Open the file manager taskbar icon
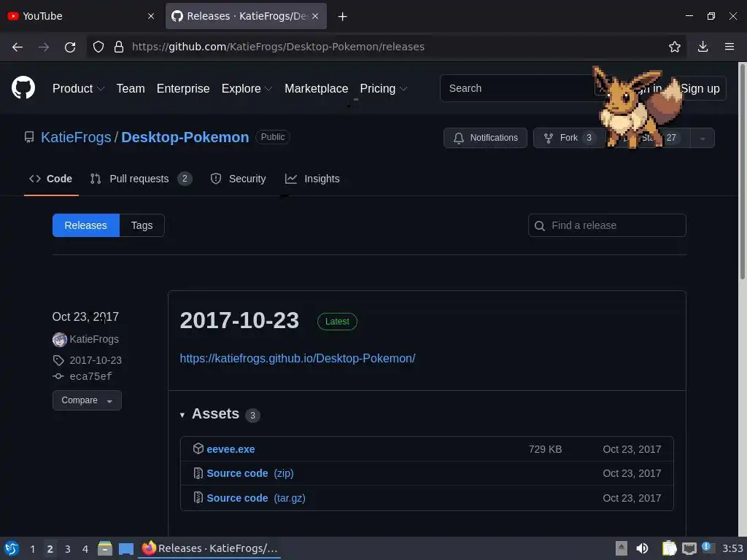 click(105, 548)
